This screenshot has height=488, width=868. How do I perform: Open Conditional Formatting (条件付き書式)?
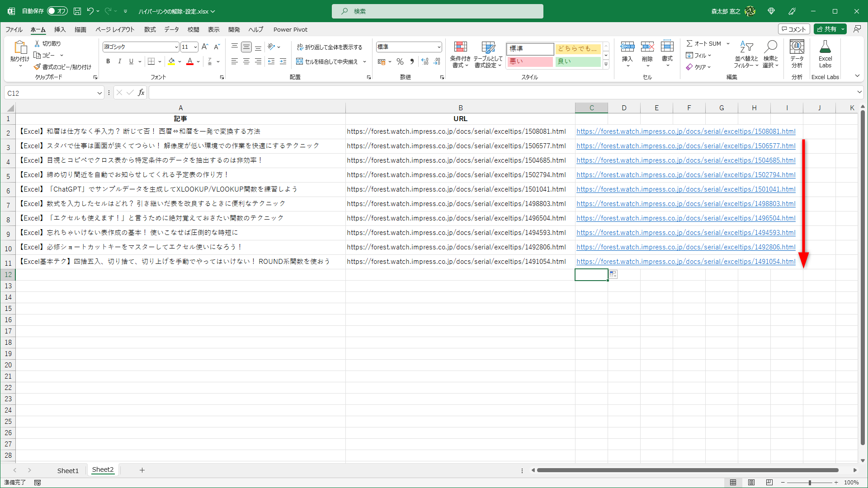pos(460,54)
